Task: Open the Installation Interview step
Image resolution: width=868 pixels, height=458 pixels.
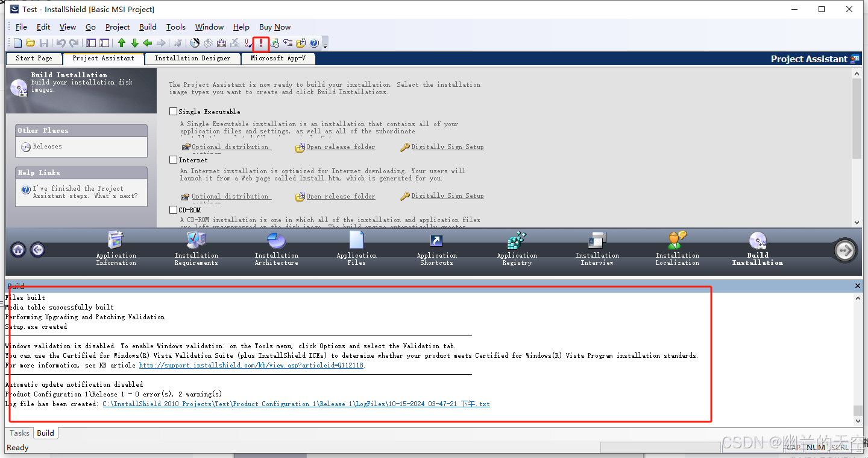Action: point(597,249)
